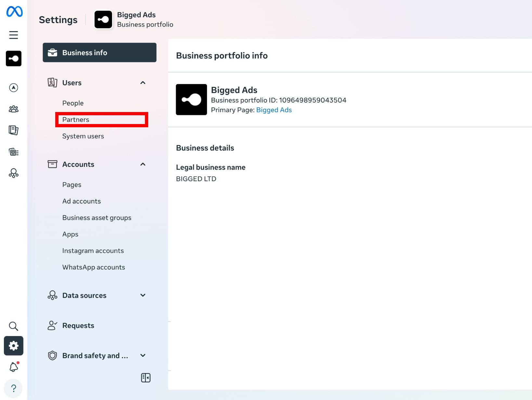
Task: Open System users in sidebar
Action: click(83, 136)
